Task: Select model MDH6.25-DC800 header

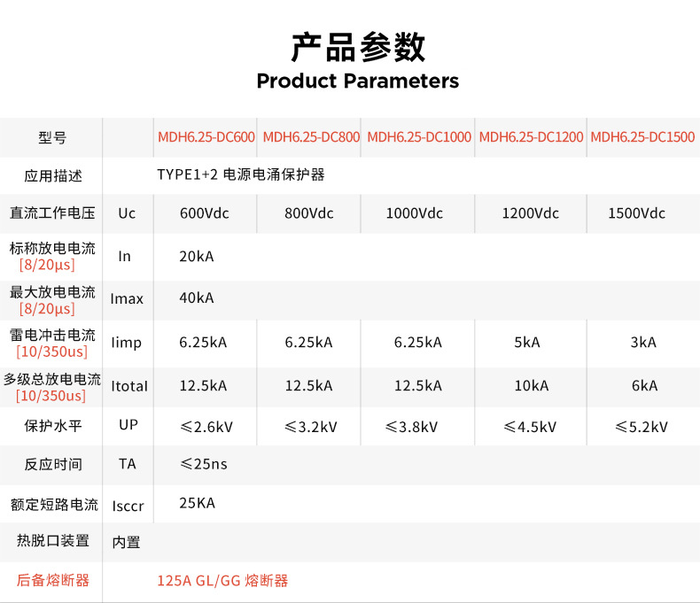Action: (311, 137)
